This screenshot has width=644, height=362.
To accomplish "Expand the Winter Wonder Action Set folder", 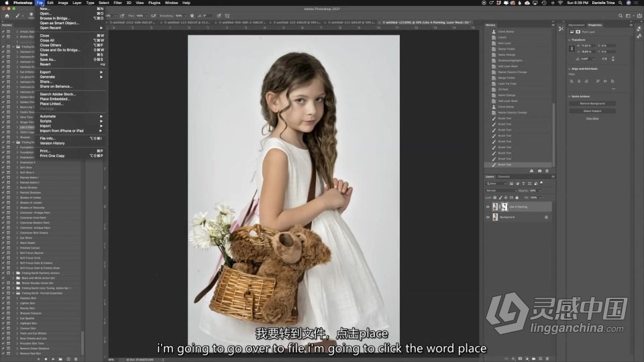I will tap(13, 283).
